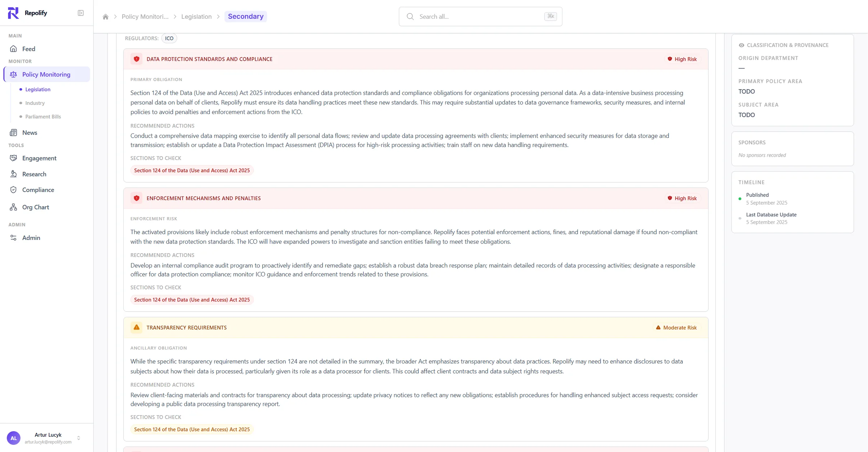Click the Org Chart hierarchy icon
This screenshot has height=452, width=868.
[x=13, y=207]
